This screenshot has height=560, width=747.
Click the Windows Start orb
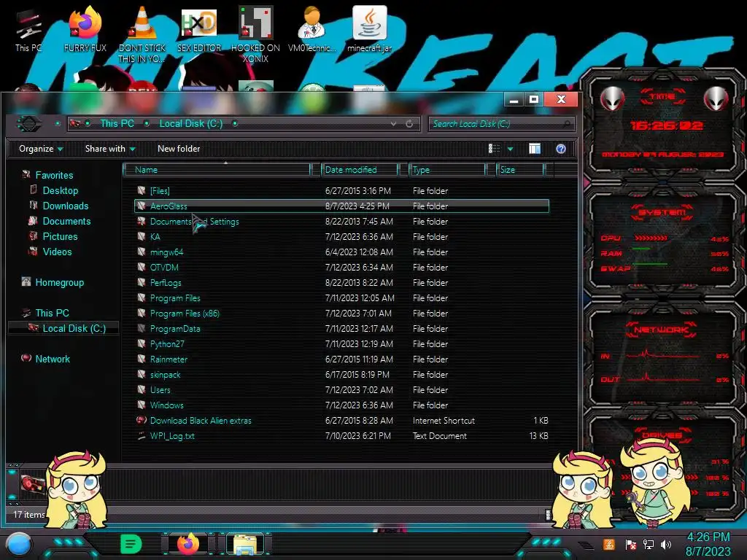(18, 544)
